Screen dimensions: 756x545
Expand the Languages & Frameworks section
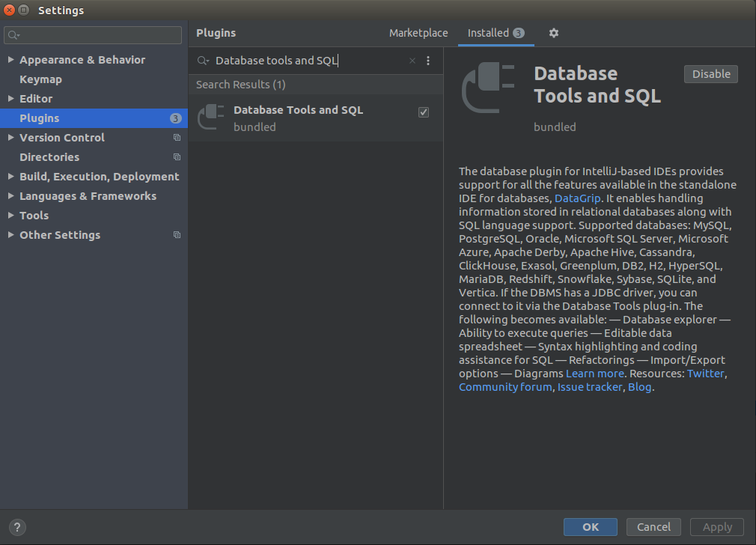pos(10,196)
